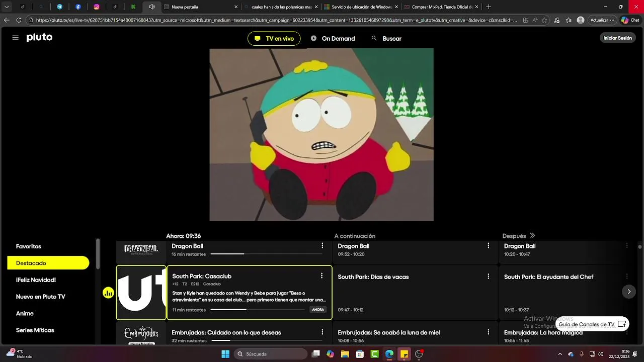
Task: Switch to On Demand tab
Action: pyautogui.click(x=333, y=39)
